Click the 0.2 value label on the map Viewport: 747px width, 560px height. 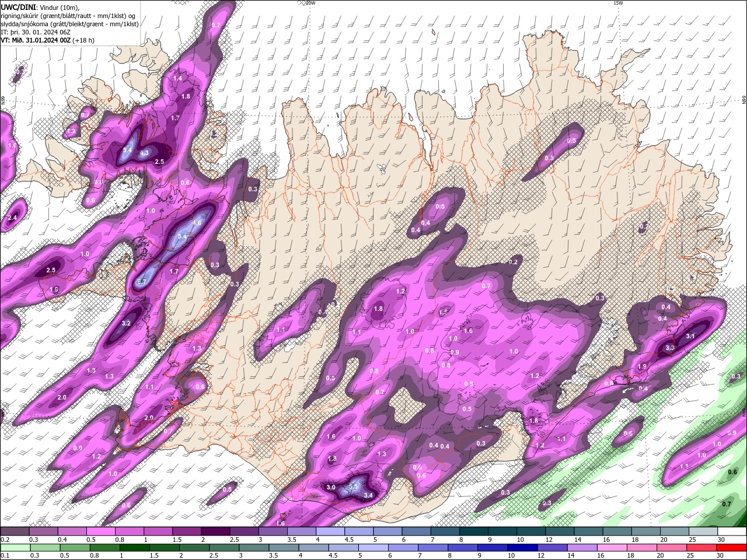513,262
